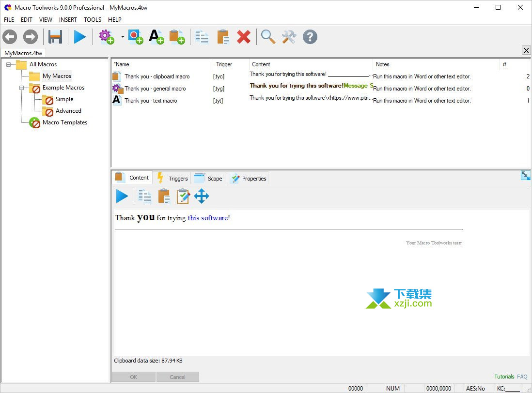Open the VIEW menu

(46, 20)
